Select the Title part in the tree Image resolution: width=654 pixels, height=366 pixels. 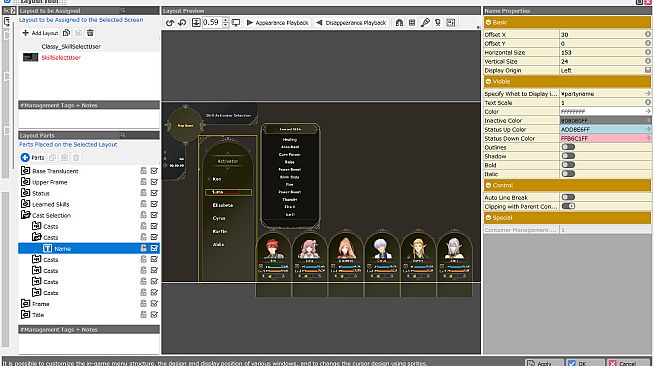pos(38,315)
